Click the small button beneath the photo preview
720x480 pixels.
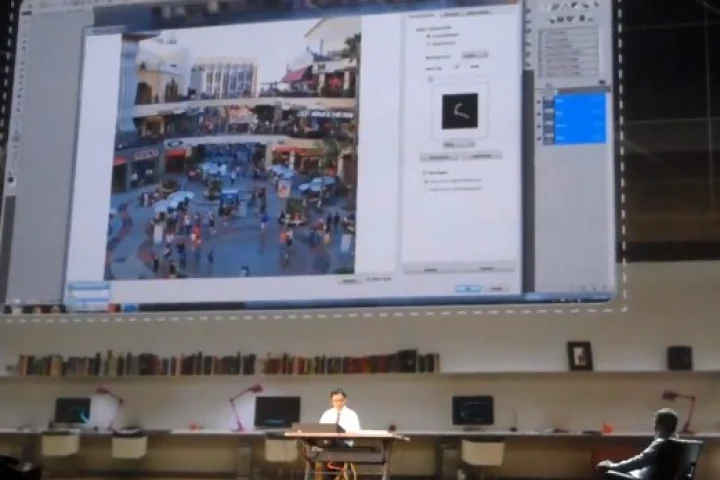tap(350, 280)
